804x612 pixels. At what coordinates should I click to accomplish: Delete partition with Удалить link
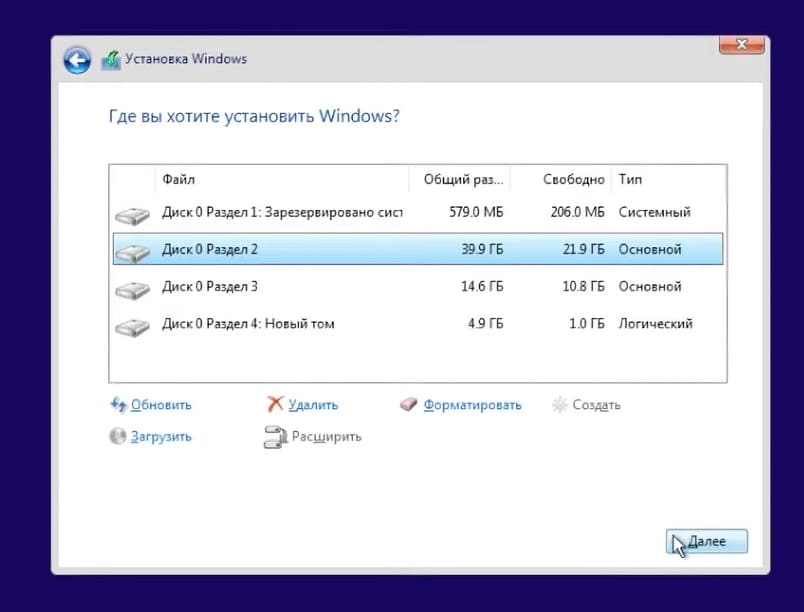(313, 405)
